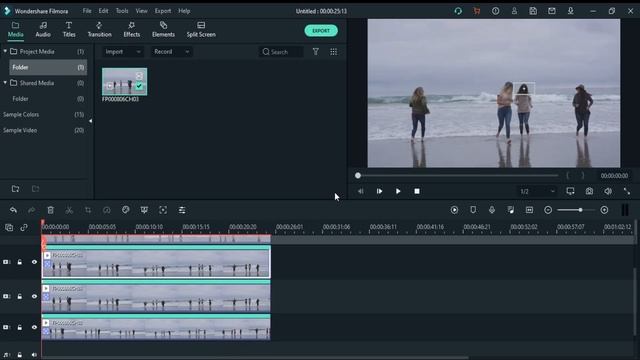
Task: Open the media filter icon
Action: (x=316, y=52)
